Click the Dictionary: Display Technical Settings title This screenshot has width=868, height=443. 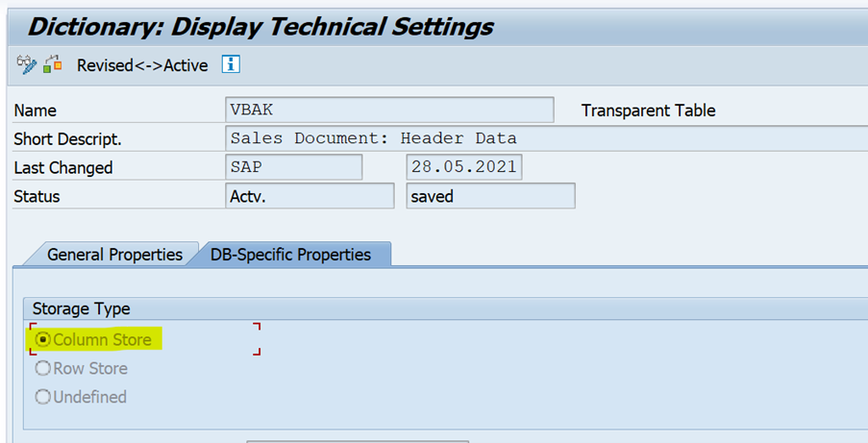tap(260, 26)
